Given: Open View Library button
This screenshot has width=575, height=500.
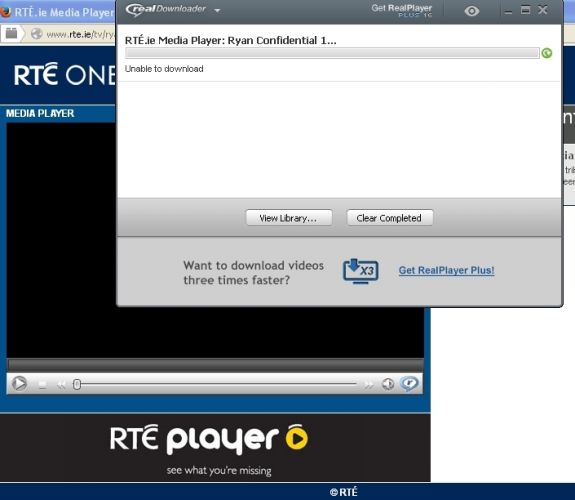Looking at the screenshot, I should (289, 218).
